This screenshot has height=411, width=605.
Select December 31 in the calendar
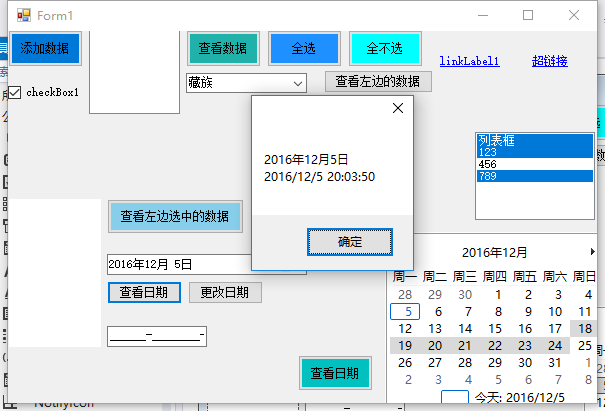click(555, 363)
